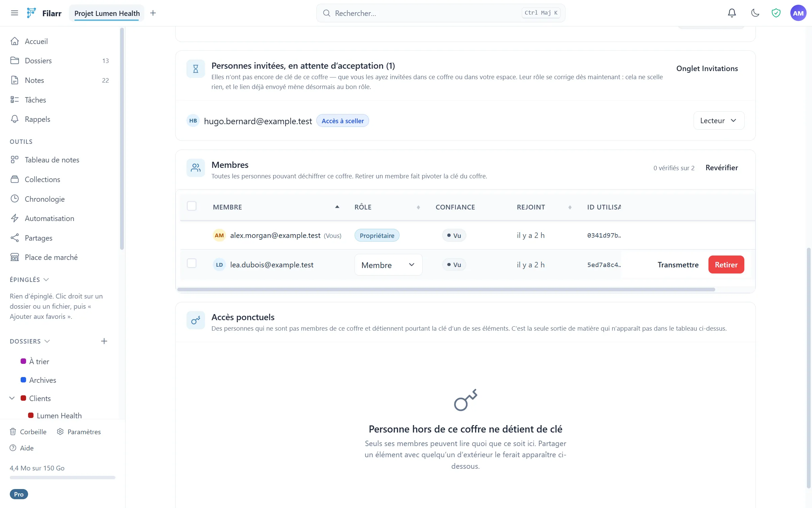
Task: Click Onglet Invitations link
Action: 707,68
